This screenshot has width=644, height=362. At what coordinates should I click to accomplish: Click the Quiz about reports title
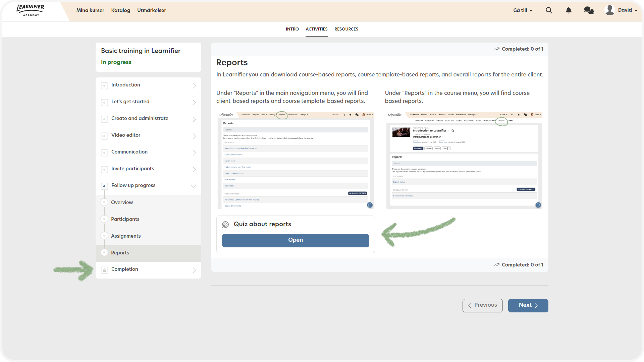[x=262, y=224]
